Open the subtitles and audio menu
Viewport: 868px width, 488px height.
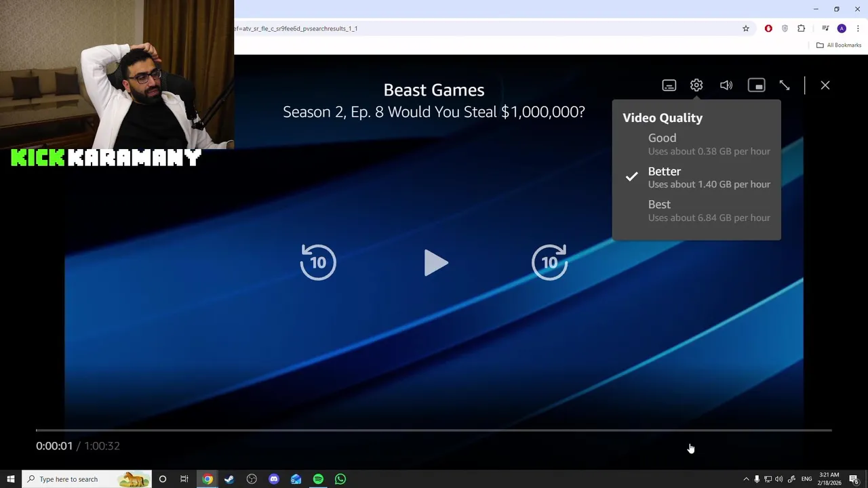tap(669, 85)
